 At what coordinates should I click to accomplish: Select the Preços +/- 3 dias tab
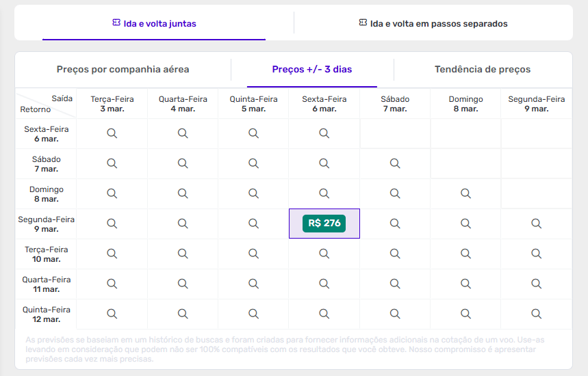[312, 70]
